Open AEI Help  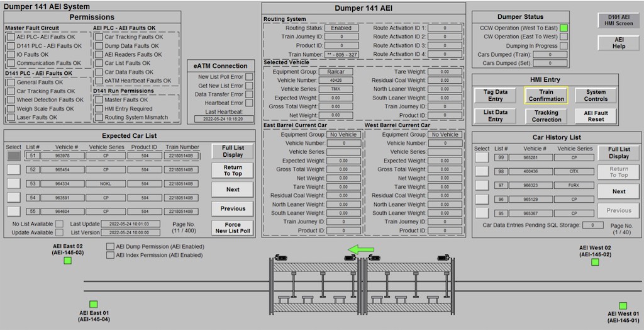[x=619, y=43]
